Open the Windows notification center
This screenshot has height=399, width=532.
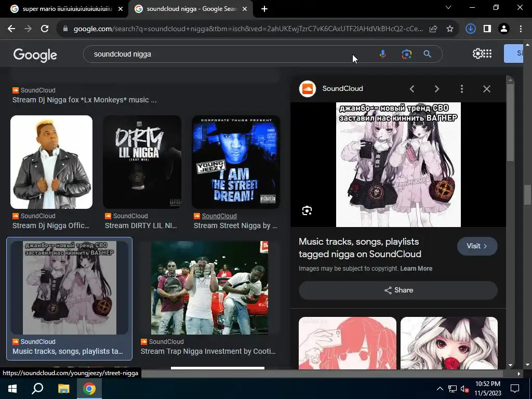point(515,389)
